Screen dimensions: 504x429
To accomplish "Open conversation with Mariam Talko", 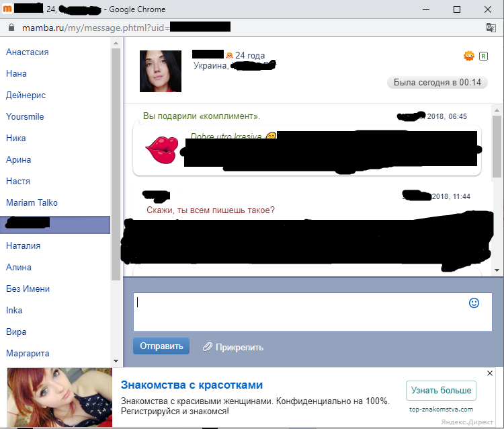I will pyautogui.click(x=32, y=202).
